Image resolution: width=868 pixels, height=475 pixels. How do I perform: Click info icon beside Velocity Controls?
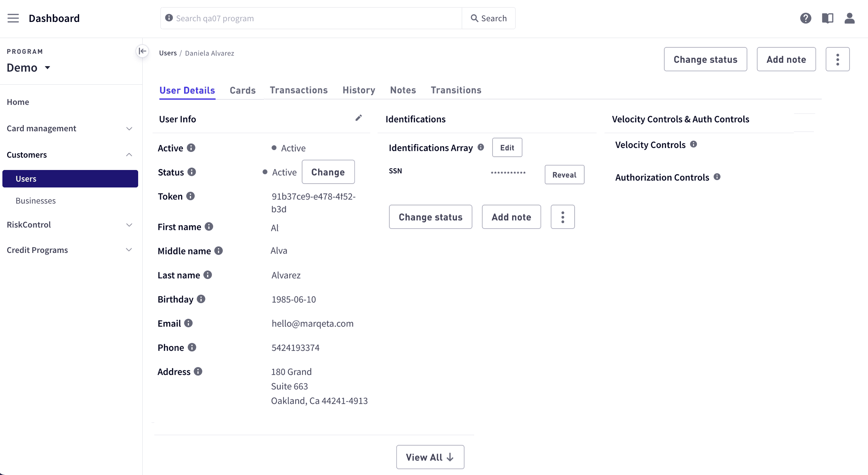(x=694, y=144)
